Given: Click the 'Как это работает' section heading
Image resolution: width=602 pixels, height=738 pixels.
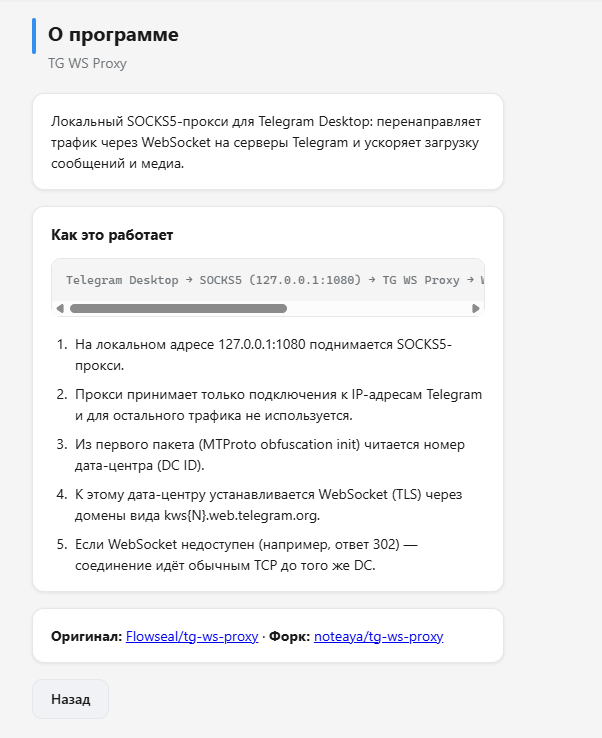Looking at the screenshot, I should [x=112, y=235].
